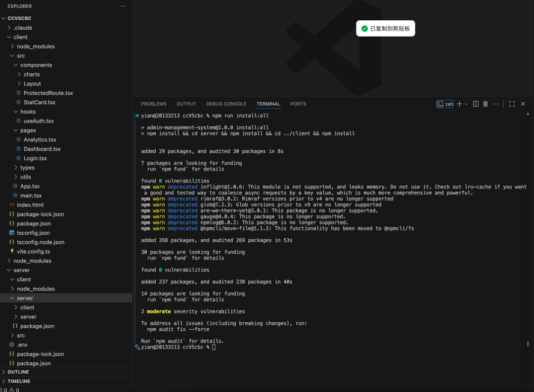Screen dimensions: 534x392
Task: Click the JSON icon beside tsconfig.node.json
Action: pyautogui.click(x=11, y=242)
